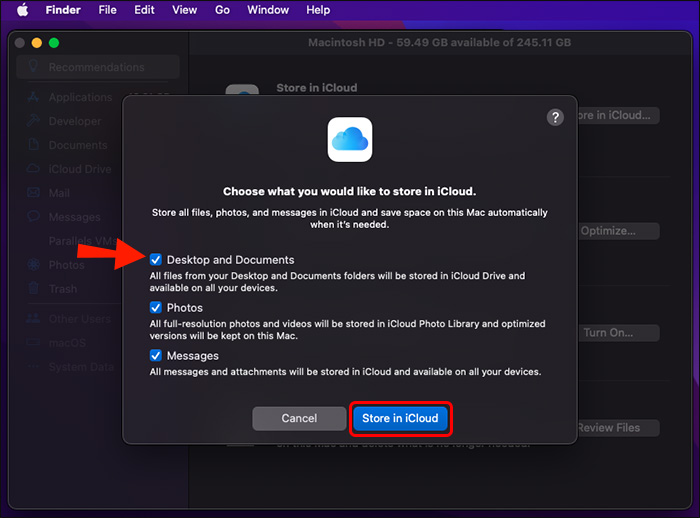700x518 pixels.
Task: Click the iCloud Drive cloud sidebar icon
Action: click(x=33, y=169)
